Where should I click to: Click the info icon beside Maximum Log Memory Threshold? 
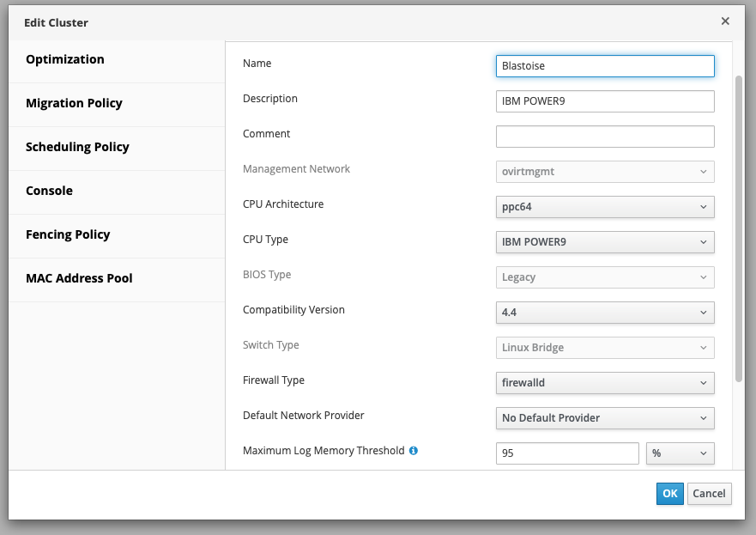click(414, 451)
